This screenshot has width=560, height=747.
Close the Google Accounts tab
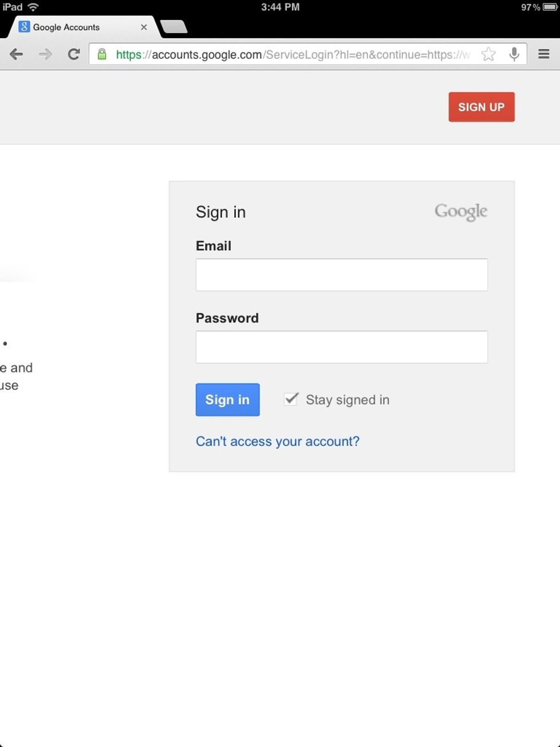[143, 27]
